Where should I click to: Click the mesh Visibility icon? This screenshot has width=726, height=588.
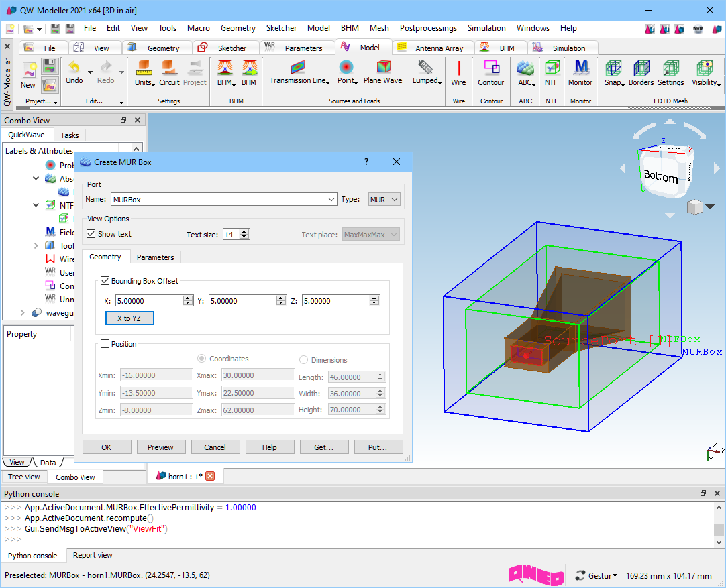[x=705, y=68]
